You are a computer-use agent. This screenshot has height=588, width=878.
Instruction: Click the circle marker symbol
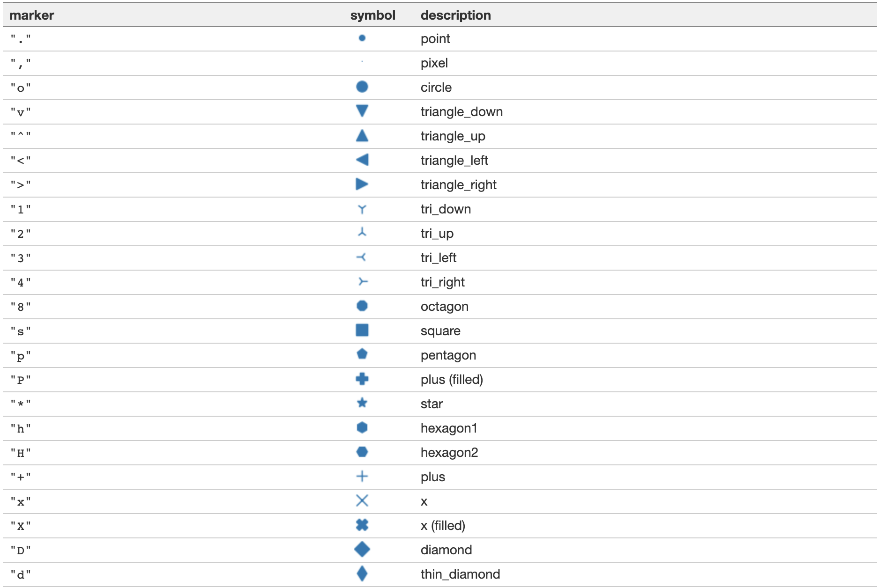click(361, 88)
